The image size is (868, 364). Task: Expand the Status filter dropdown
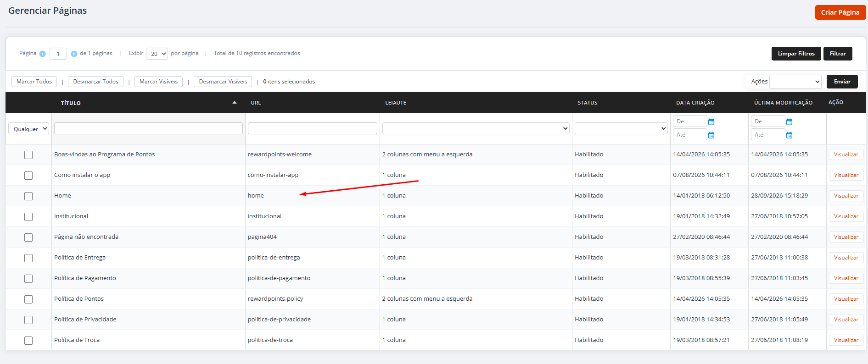(x=621, y=128)
